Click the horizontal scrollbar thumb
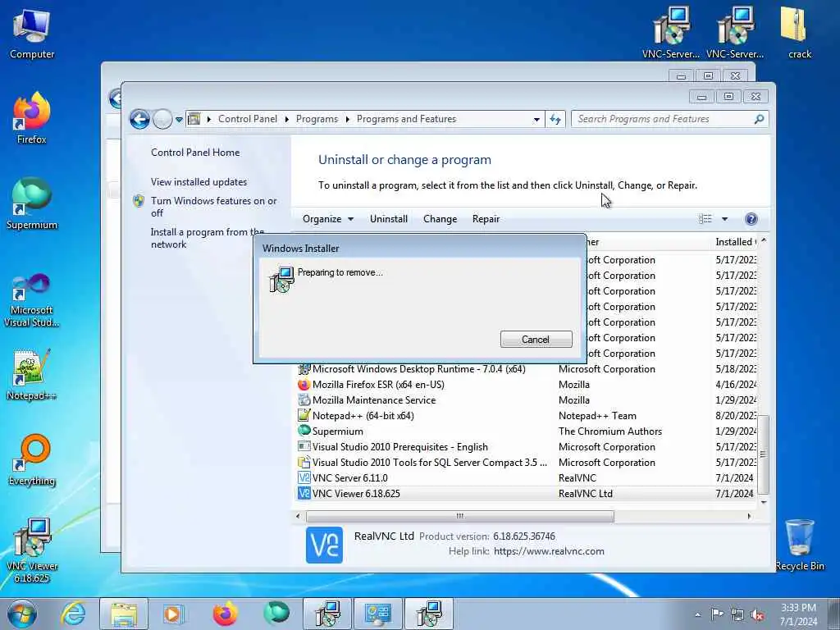 pos(459,517)
